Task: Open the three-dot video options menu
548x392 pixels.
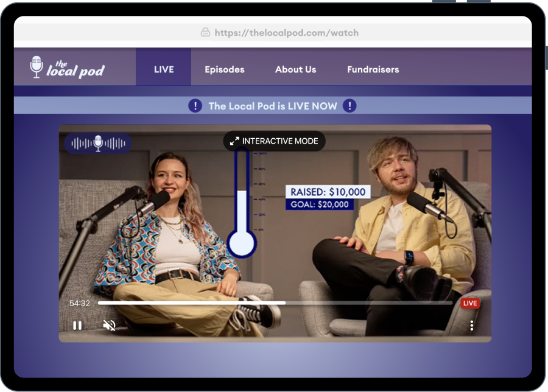Action: 472,326
